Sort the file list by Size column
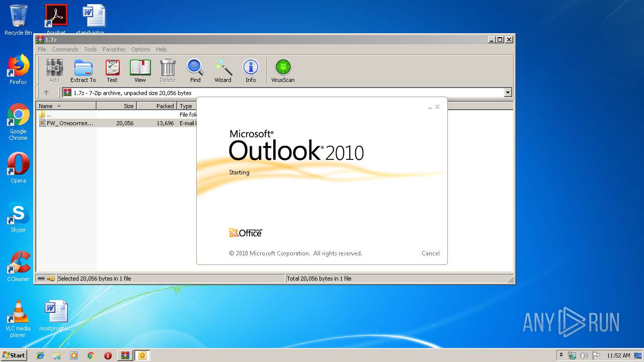 pos(116,106)
